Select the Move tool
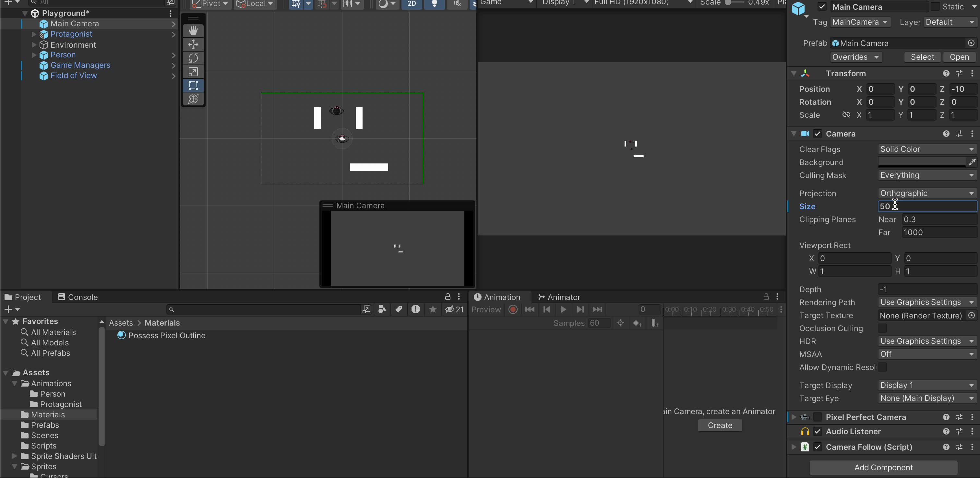 pos(193,44)
